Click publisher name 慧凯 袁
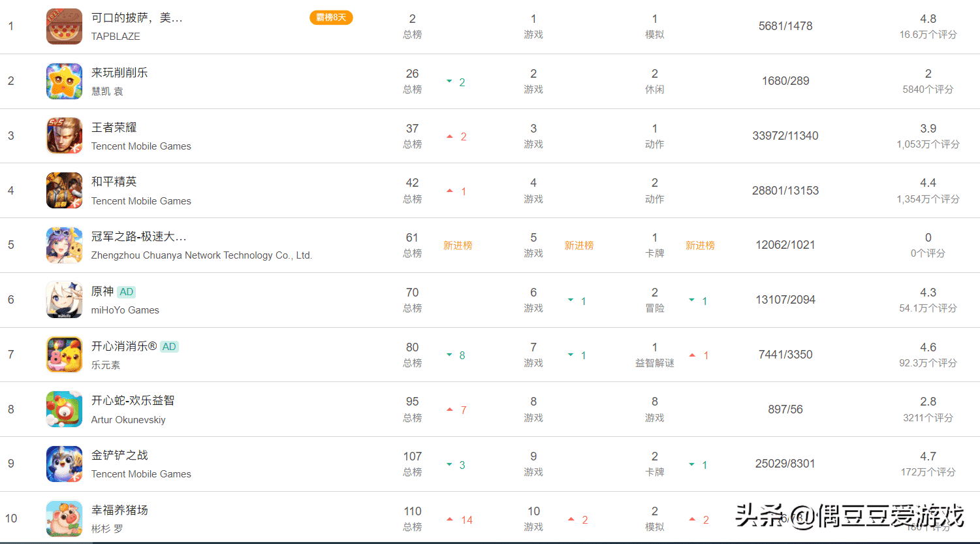Viewport: 980px width, 544px height. coord(107,91)
